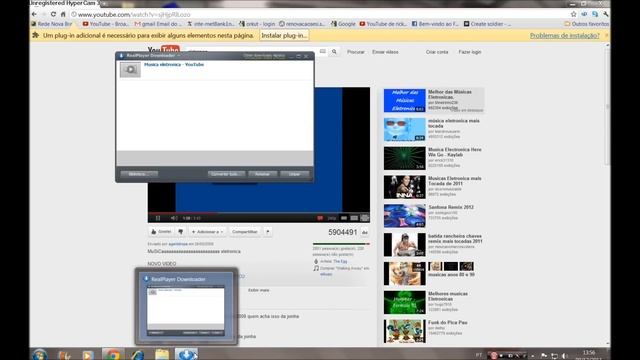The height and width of the screenshot is (360, 640).
Task: Open the Procurar link on YouTube
Action: [356, 52]
